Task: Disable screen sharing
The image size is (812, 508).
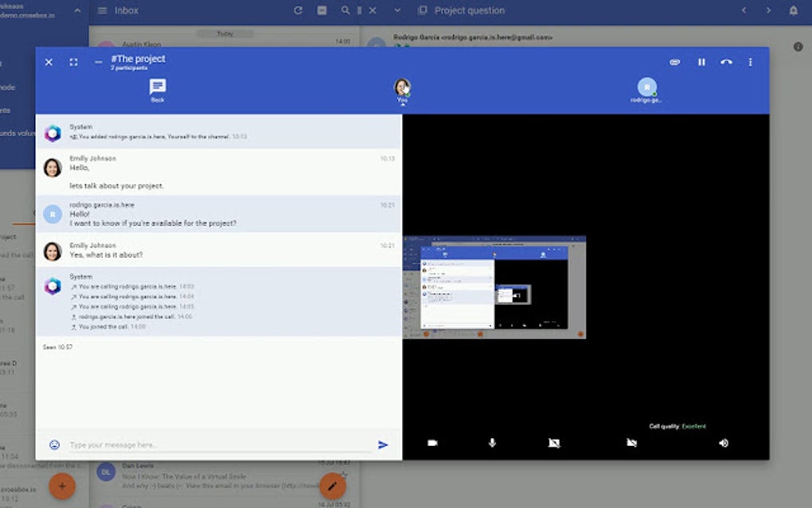Action: 553,442
